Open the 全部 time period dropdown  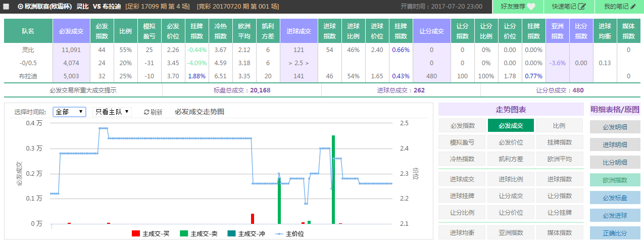point(69,112)
